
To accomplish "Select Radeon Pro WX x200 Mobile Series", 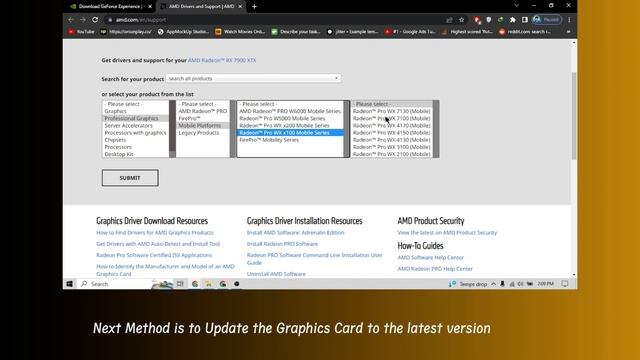I will [284, 125].
